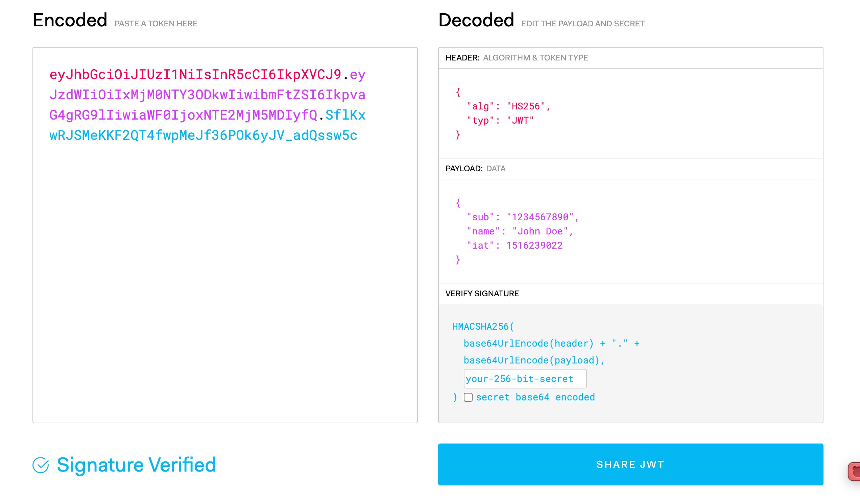860x504 pixels.
Task: Click the "name": "John Doe" payload line
Action: (x=519, y=231)
